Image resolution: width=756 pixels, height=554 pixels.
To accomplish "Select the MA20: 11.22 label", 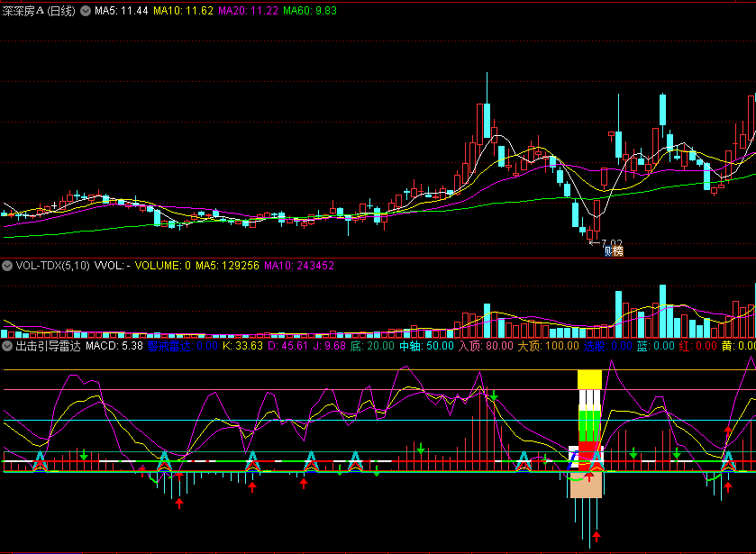I will [249, 11].
